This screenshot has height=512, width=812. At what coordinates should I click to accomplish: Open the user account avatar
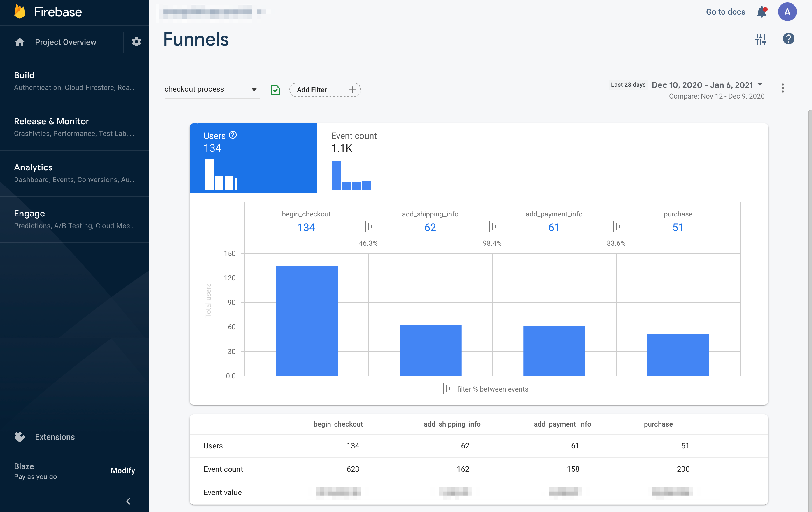pos(787,12)
